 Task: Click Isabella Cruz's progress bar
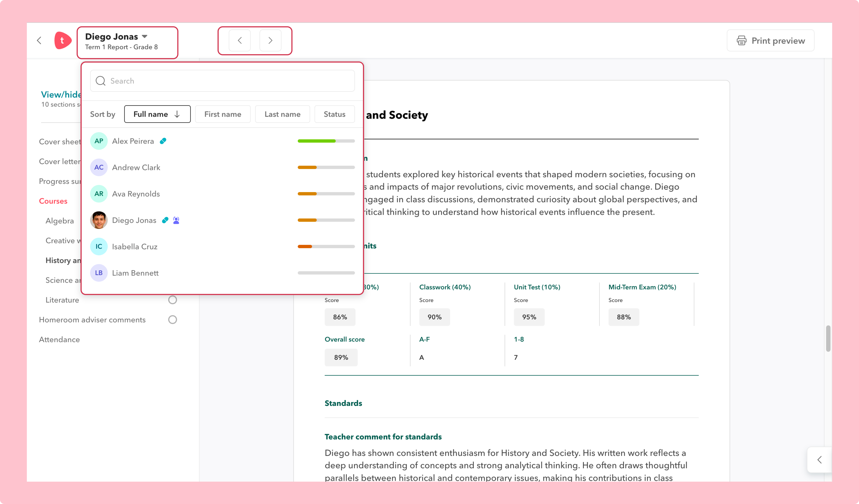click(x=326, y=247)
